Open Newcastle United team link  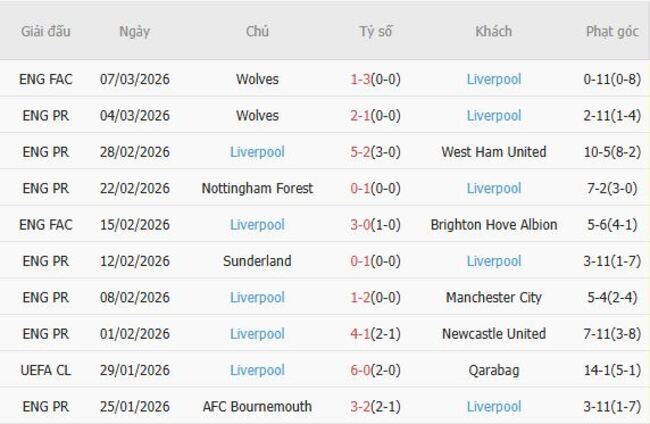[x=494, y=334]
